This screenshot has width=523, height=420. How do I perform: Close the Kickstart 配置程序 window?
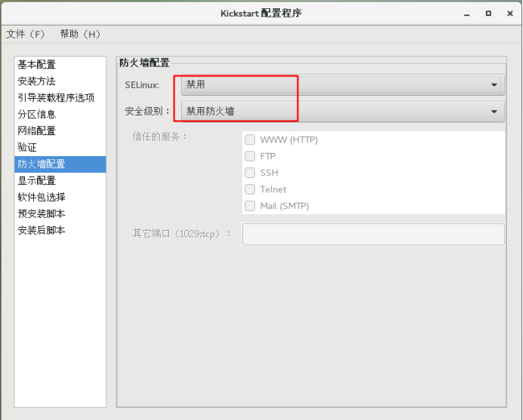[x=510, y=14]
